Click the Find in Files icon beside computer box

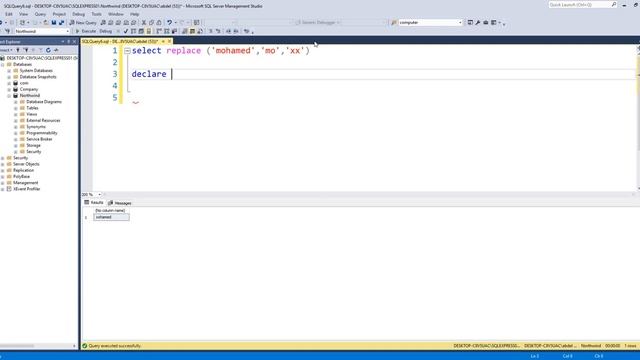click(394, 22)
